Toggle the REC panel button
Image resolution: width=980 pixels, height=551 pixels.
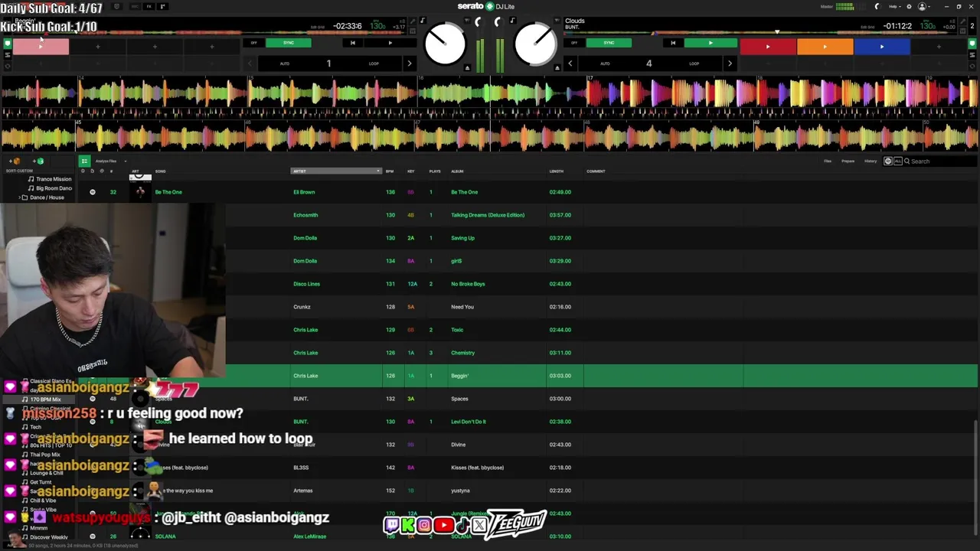click(x=135, y=7)
